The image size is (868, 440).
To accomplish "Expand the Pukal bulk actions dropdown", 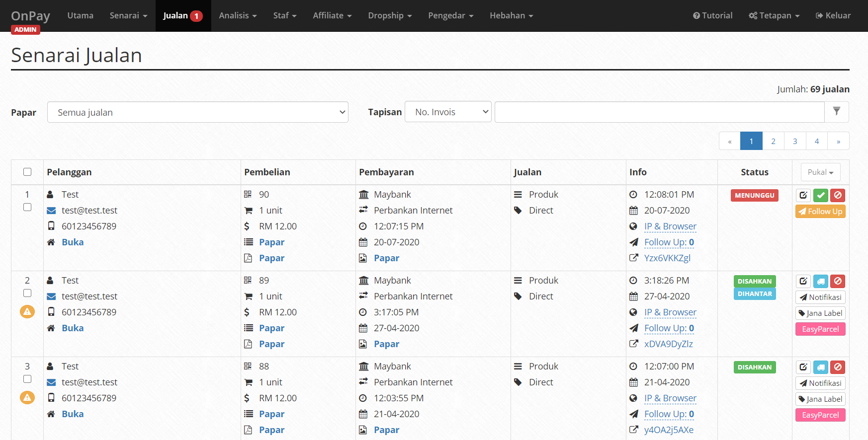I will pyautogui.click(x=820, y=172).
